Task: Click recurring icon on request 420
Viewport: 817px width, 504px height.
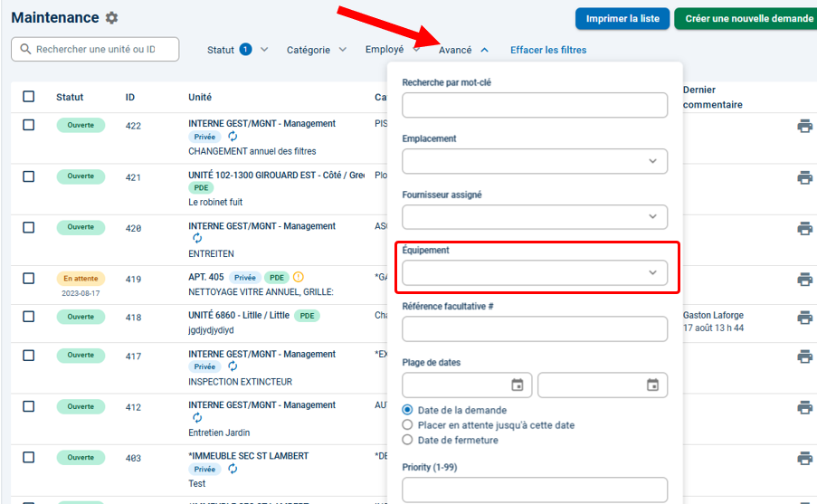Action: pyautogui.click(x=197, y=238)
